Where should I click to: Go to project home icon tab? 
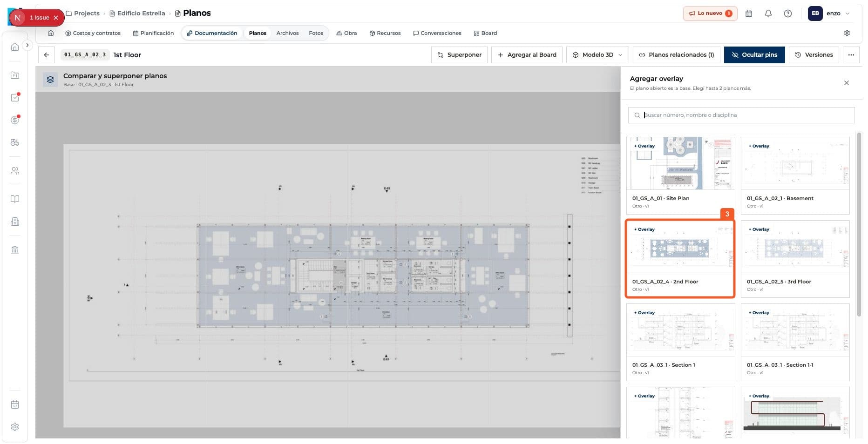[51, 33]
